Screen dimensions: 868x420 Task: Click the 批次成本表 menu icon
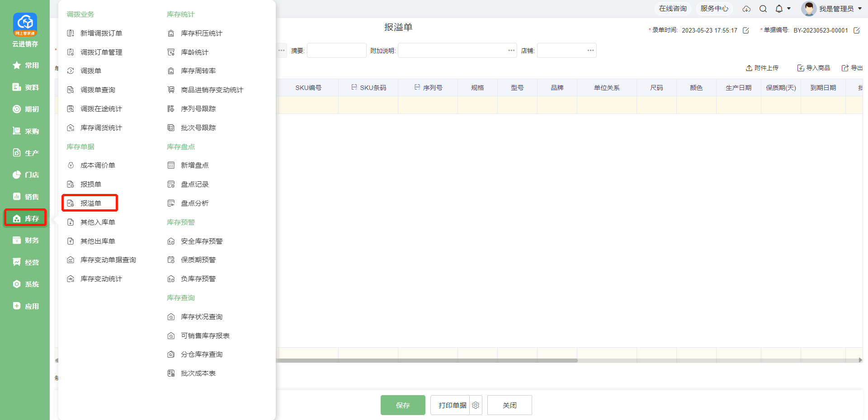pyautogui.click(x=171, y=373)
